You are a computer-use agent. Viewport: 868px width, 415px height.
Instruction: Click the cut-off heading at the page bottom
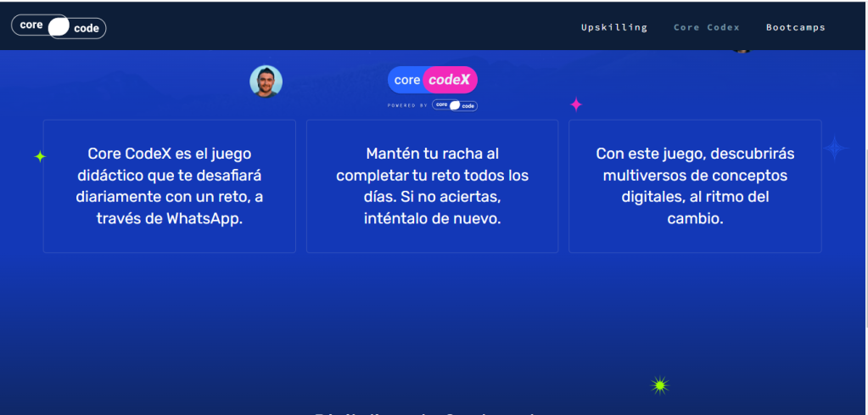[424, 412]
